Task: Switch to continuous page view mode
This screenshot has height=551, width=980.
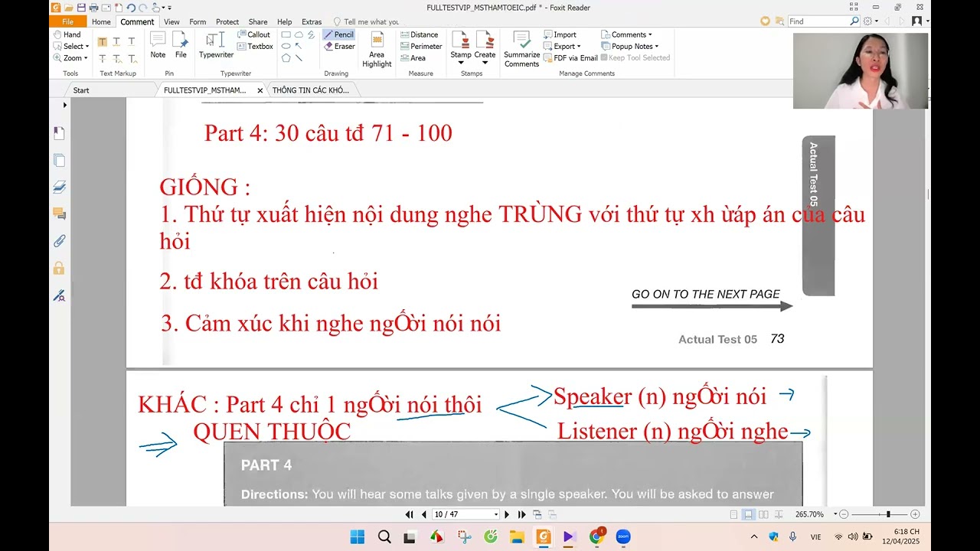Action: 749,514
